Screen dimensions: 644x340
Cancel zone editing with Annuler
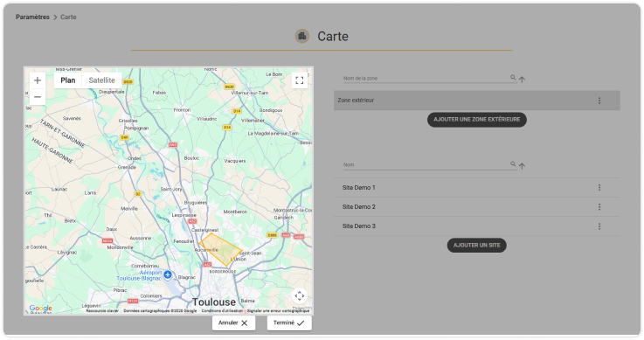233,323
